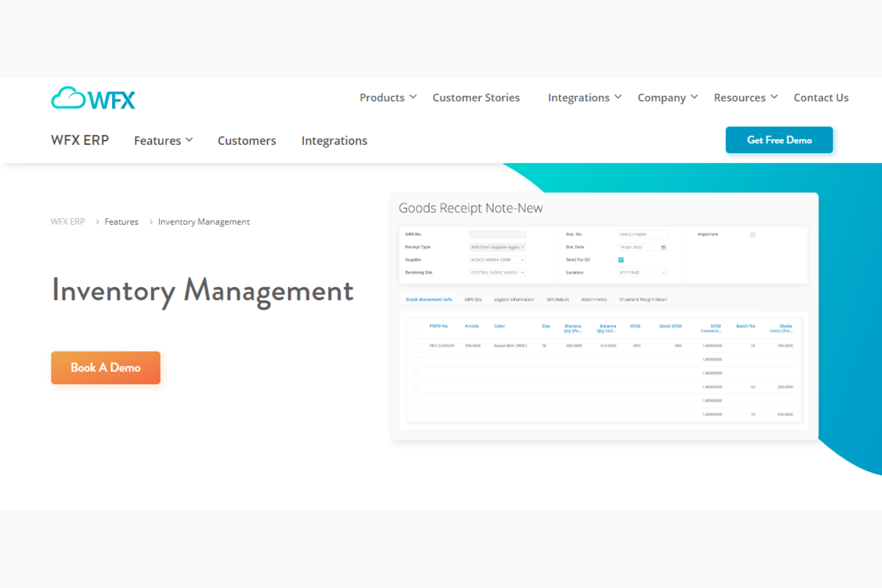Open the Integrations link beside Customers
Screen dimensions: 882x588
(x=334, y=141)
